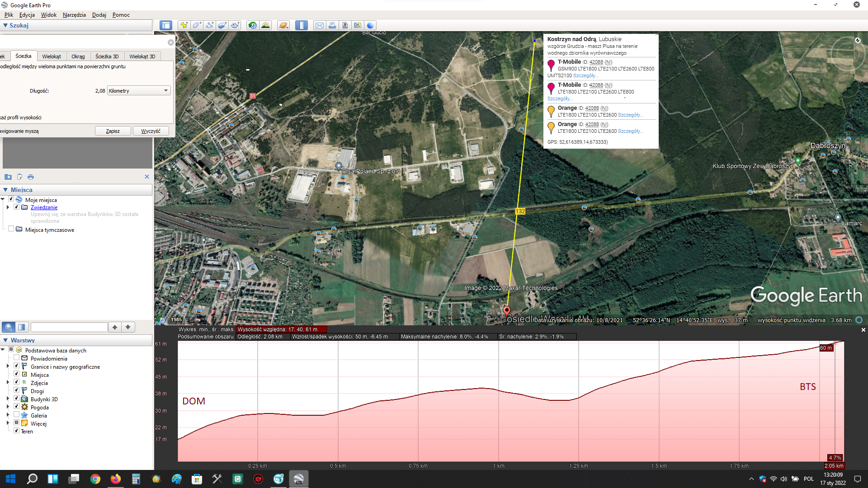This screenshot has width=868, height=488.
Task: Click the move down arrow button in Places
Action: [x=128, y=327]
